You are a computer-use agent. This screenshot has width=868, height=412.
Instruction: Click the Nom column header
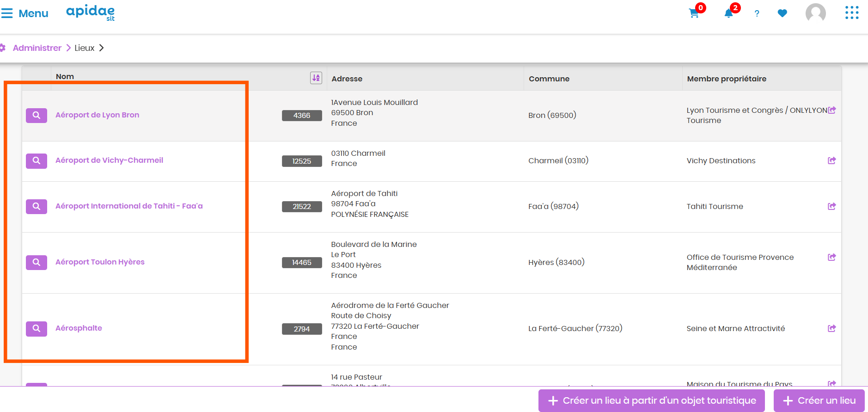tap(65, 76)
